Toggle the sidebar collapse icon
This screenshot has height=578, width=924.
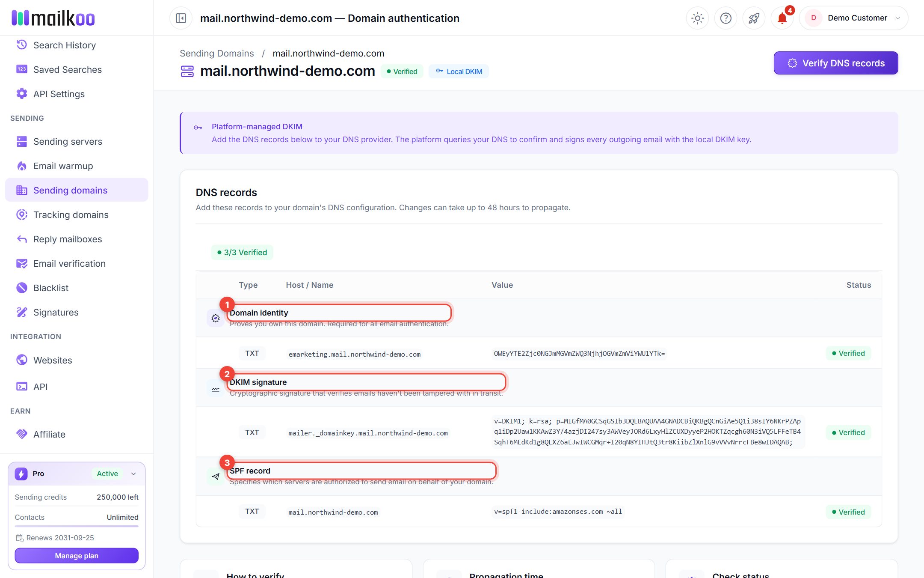181,18
